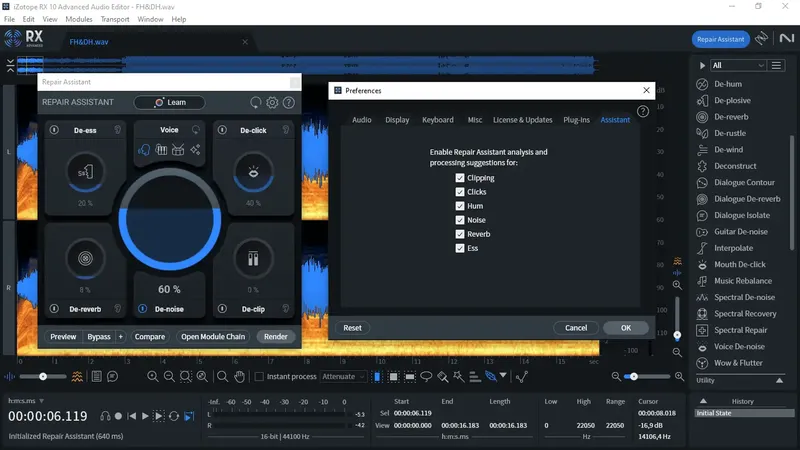The width and height of the screenshot is (800, 450).
Task: Open the Mouth De-click module
Action: pos(739,264)
